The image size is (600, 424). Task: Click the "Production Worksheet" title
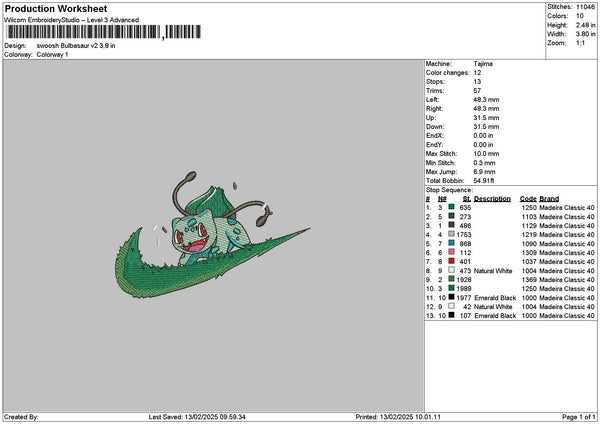56,8
